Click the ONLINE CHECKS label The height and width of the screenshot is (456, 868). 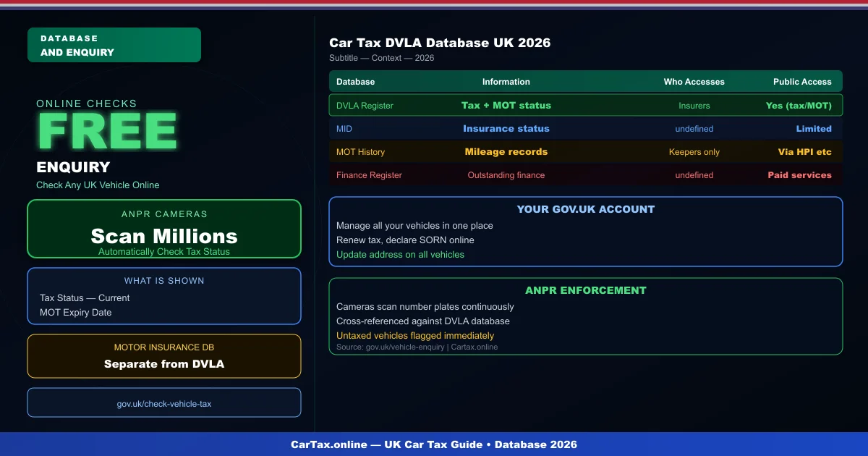click(x=87, y=104)
